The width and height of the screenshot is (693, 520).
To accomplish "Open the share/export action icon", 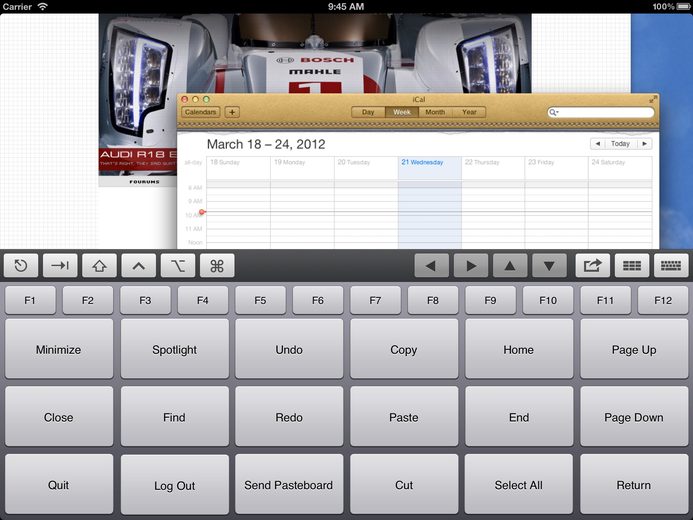I will pyautogui.click(x=593, y=266).
